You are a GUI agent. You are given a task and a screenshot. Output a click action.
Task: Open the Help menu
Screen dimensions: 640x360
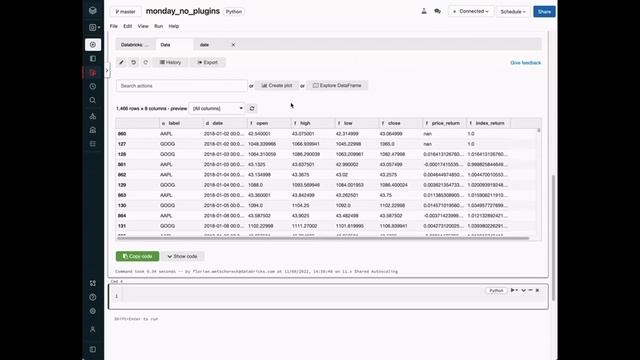click(174, 26)
